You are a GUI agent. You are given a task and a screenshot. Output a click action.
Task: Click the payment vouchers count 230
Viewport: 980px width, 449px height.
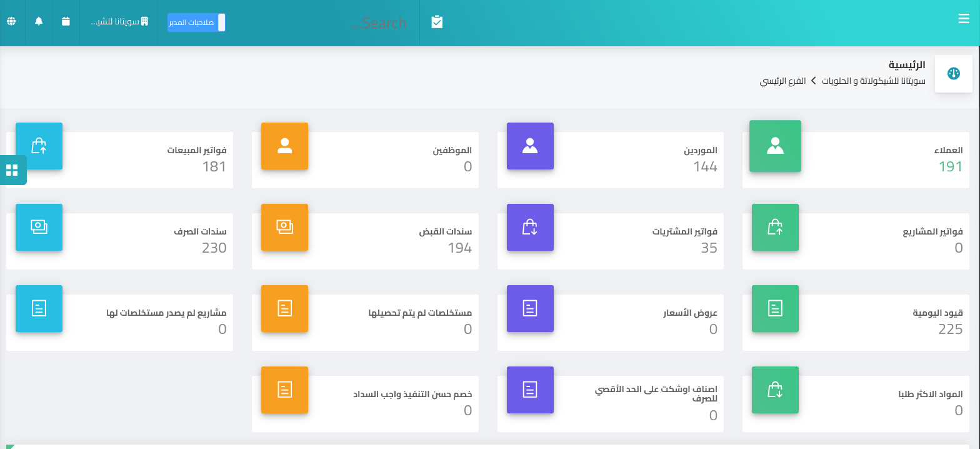pos(214,248)
